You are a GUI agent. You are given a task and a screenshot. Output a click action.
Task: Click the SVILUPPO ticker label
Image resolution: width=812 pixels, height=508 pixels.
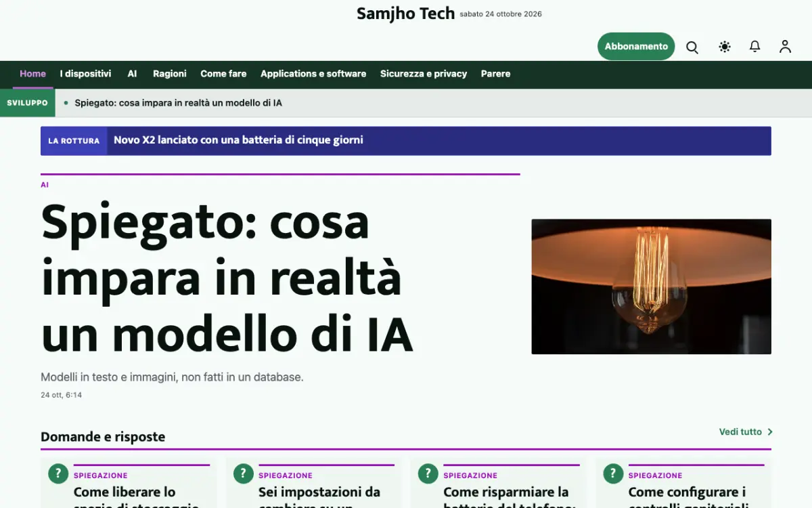(x=28, y=103)
